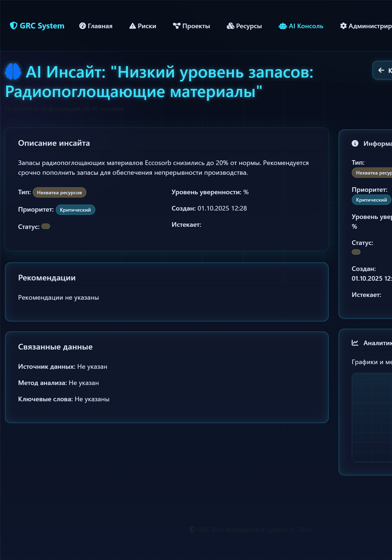
Task: Click the GRC System shield logo
Action: coord(14,26)
